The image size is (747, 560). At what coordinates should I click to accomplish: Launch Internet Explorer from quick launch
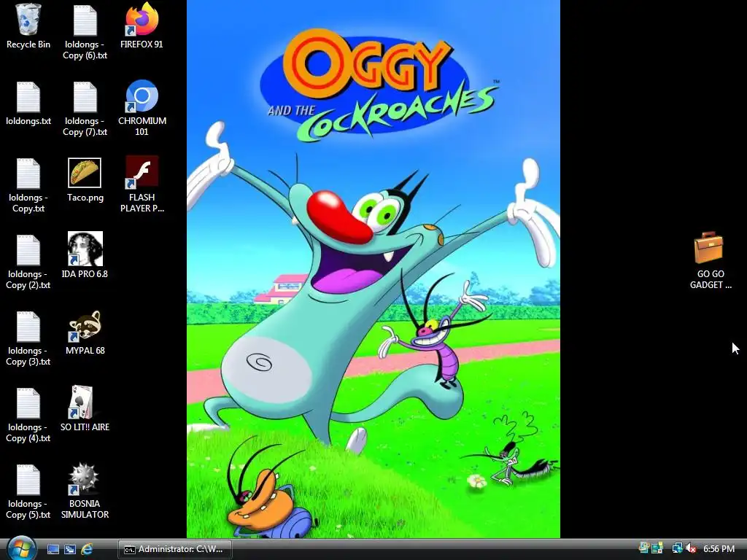tap(87, 549)
